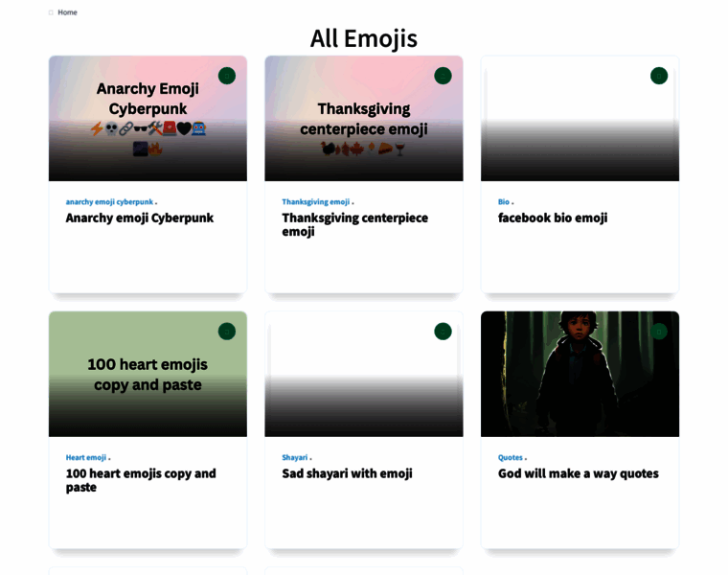Open the Quotes category link

pyautogui.click(x=511, y=457)
